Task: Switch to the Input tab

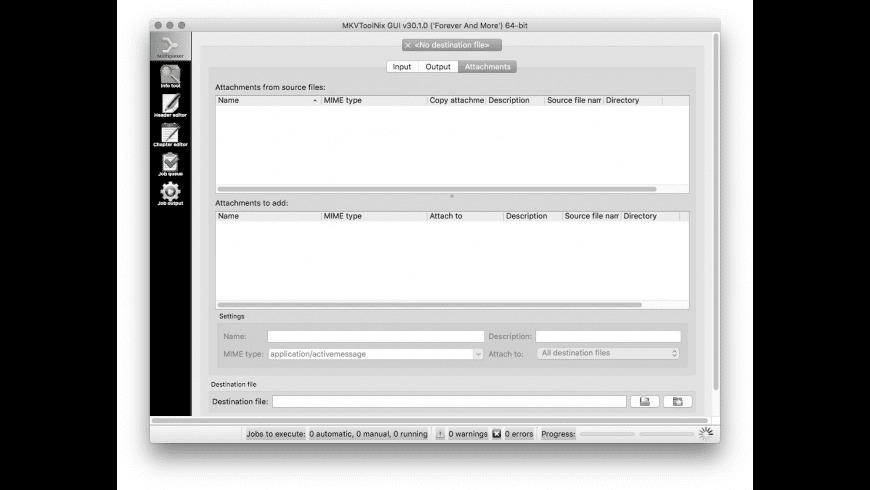Action: [402, 67]
